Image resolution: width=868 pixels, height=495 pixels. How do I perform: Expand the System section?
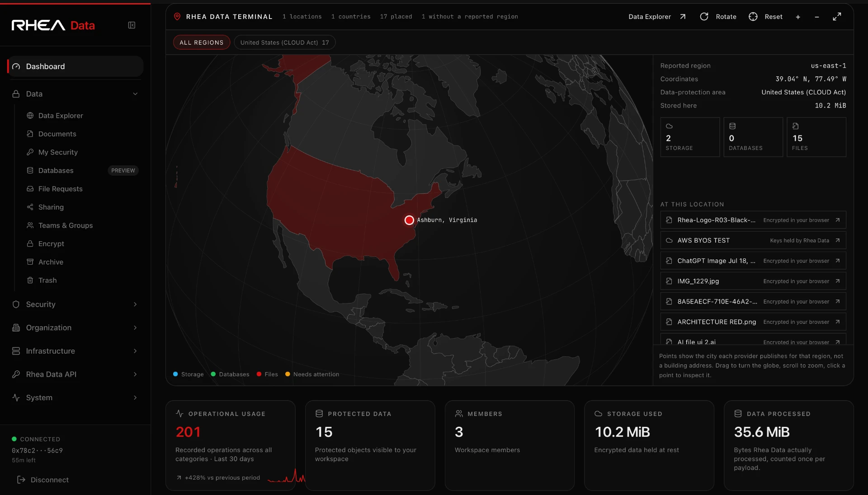pos(75,398)
